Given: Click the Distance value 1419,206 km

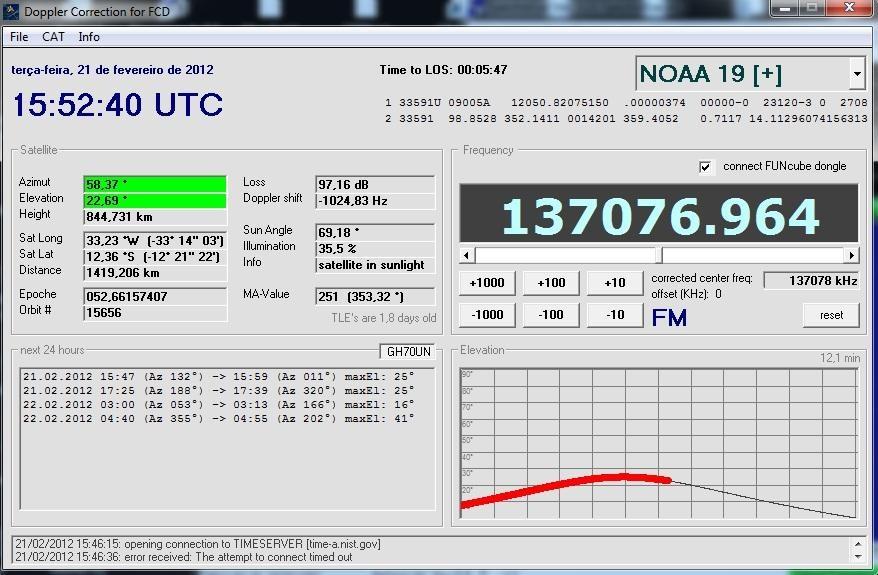Looking at the screenshot, I should click(155, 273).
